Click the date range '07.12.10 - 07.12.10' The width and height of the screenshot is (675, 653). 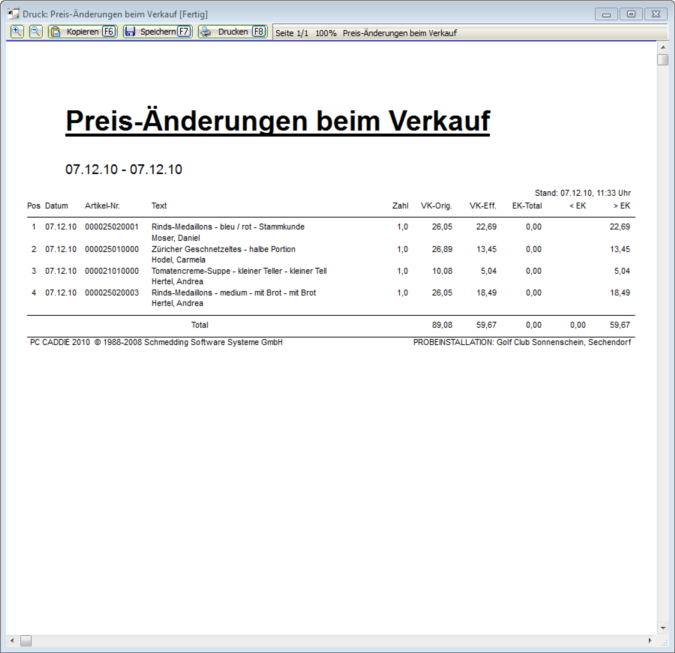click(124, 169)
